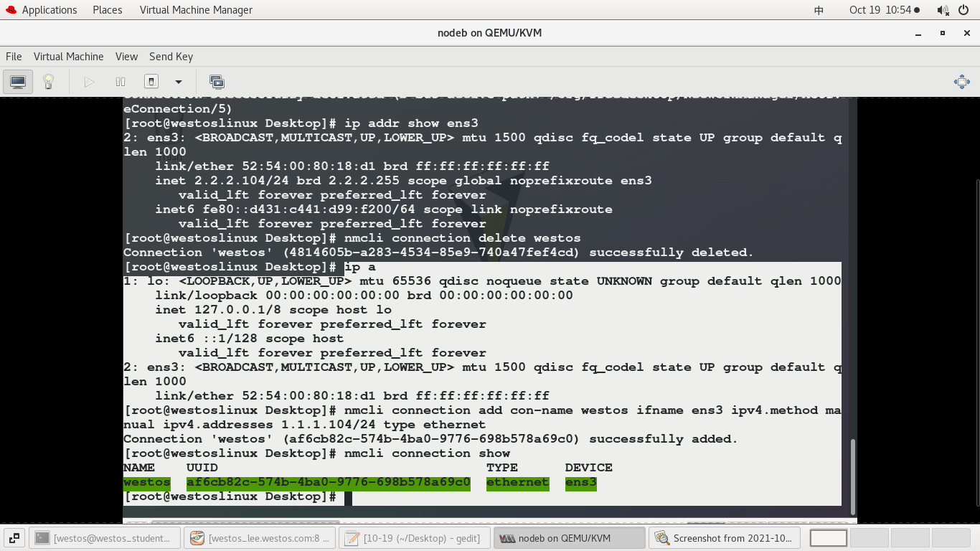
Task: Pause the virtual machine with pause icon
Action: pos(120,81)
